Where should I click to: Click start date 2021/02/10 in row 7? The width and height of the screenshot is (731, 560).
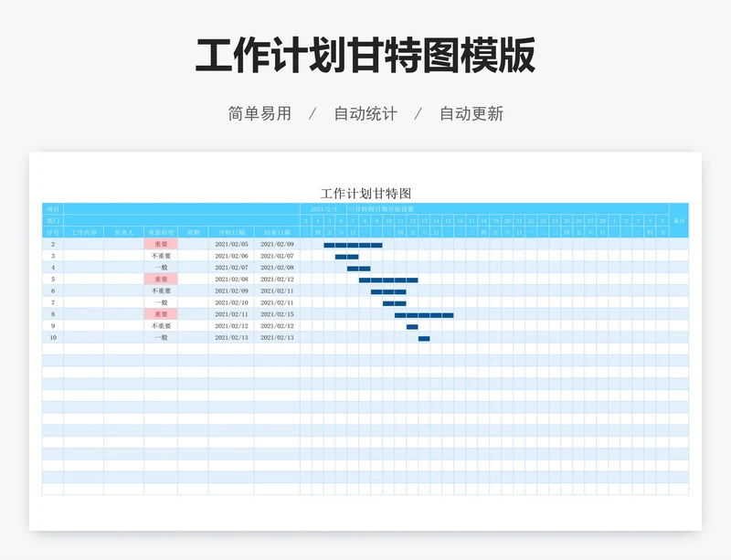coord(231,302)
